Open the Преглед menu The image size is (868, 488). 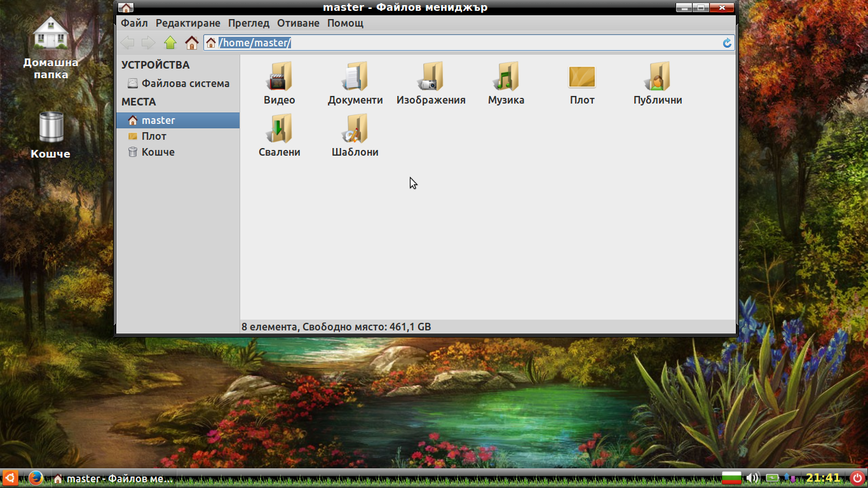248,23
